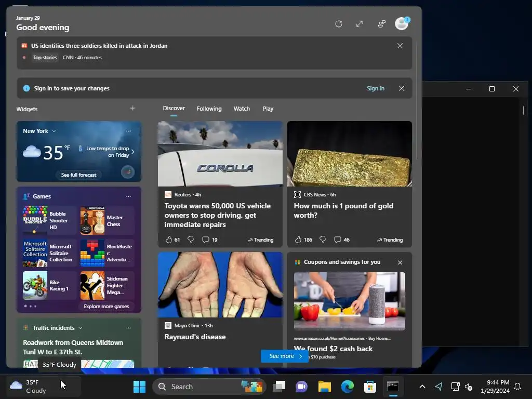Screen dimensions: 532x399
Task: Expand the New York location dropdown
Action: [x=54, y=131]
